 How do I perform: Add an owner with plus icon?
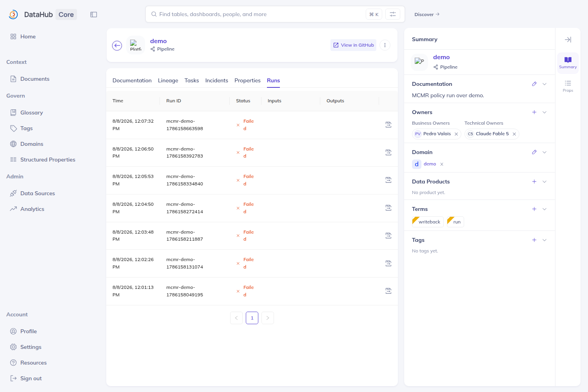point(534,112)
